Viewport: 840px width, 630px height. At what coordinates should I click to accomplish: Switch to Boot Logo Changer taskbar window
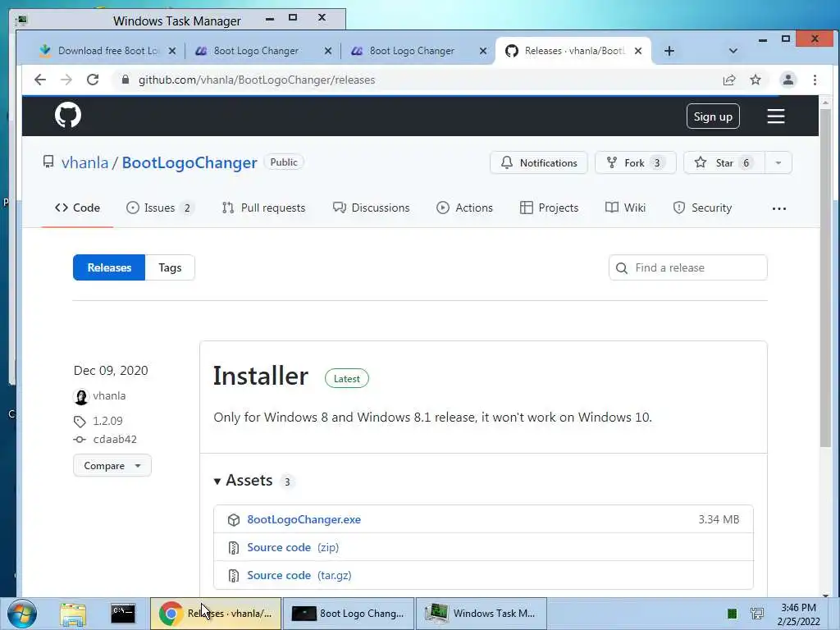tap(348, 614)
